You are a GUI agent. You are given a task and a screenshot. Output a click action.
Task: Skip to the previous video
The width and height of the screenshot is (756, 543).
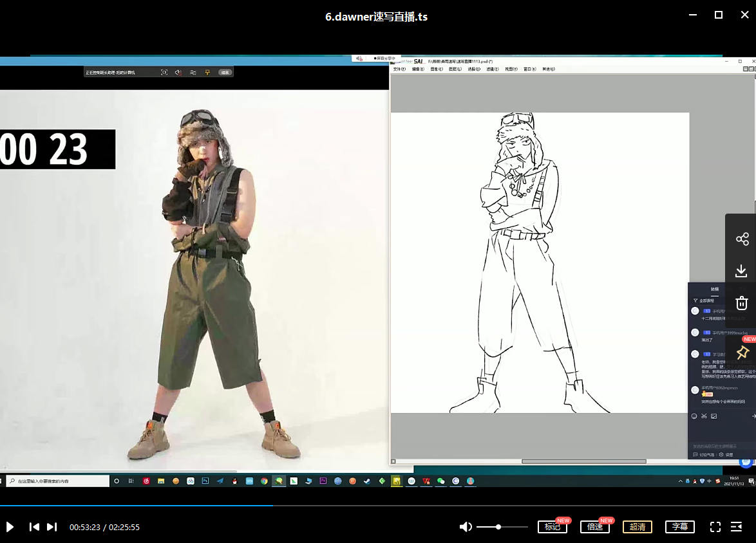point(34,527)
